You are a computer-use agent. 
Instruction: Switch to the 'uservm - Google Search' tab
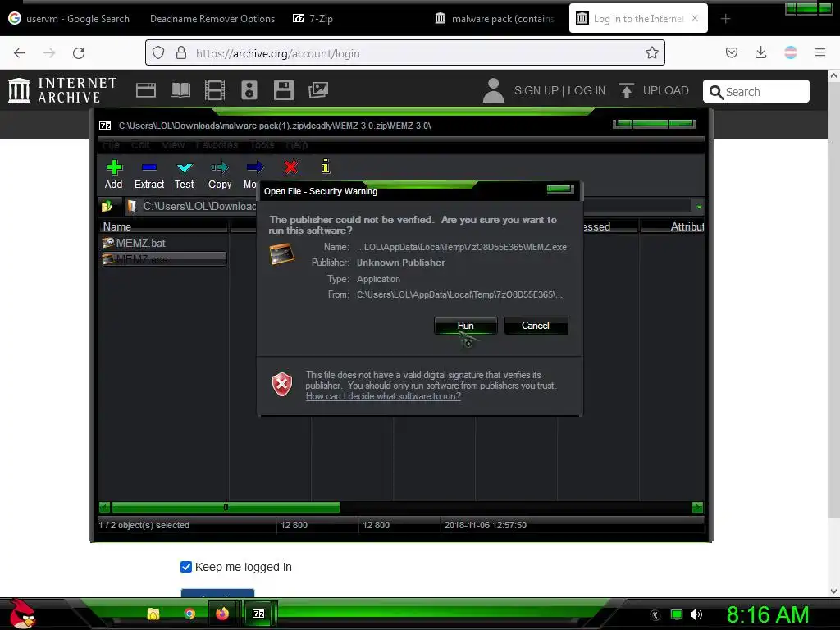pyautogui.click(x=70, y=19)
